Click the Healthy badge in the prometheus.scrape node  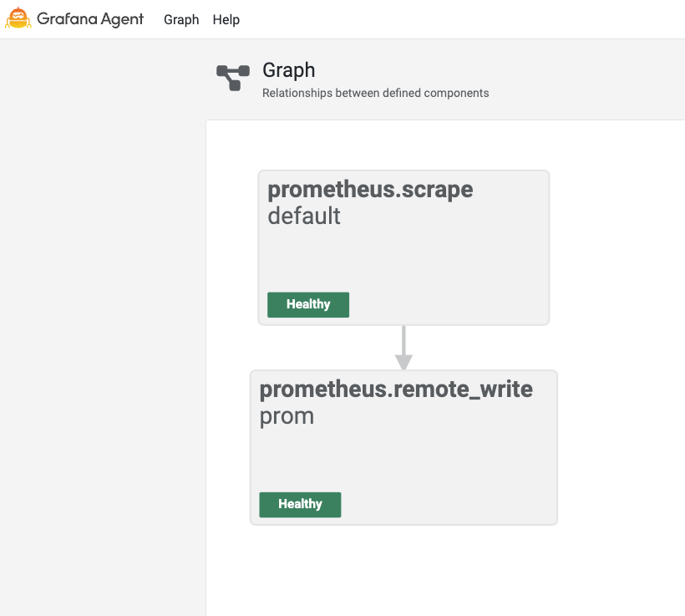(x=308, y=304)
